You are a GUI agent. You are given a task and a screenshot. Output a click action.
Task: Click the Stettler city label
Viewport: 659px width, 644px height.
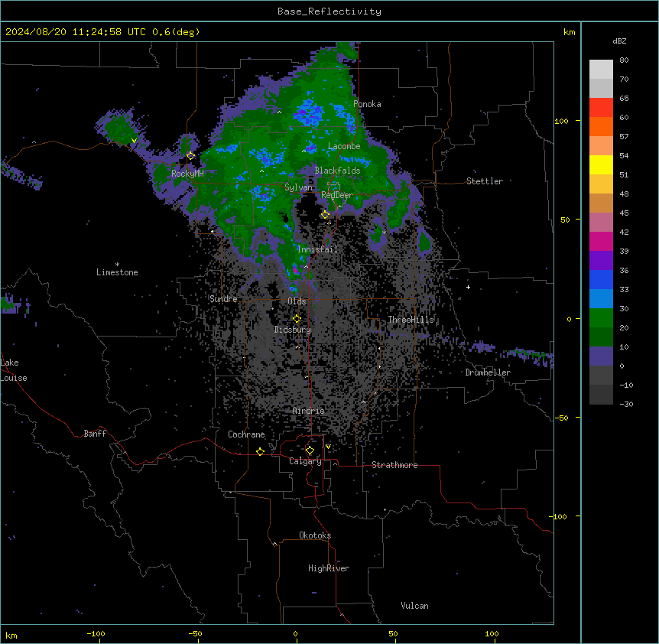pyautogui.click(x=485, y=181)
